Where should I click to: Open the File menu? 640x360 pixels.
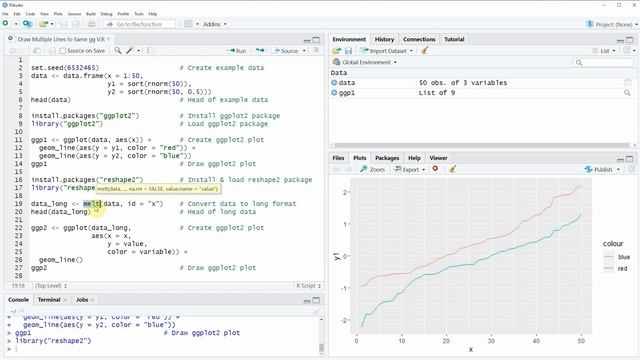click(5, 14)
